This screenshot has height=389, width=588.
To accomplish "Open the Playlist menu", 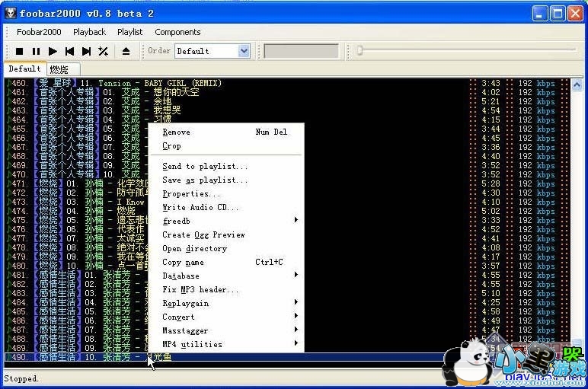I will click(x=129, y=32).
